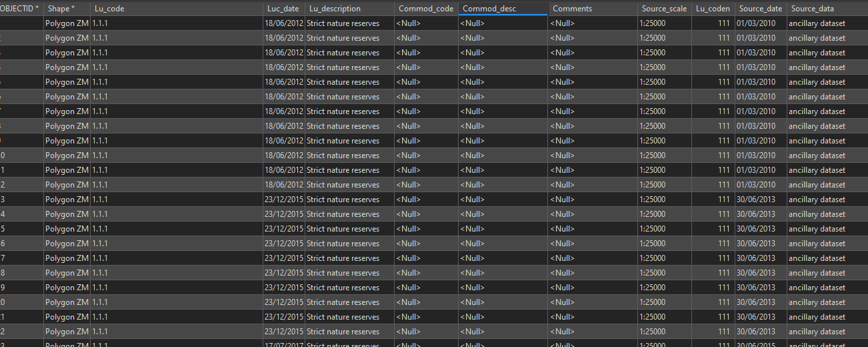Select '01/03/2010' cell in the top row
The width and height of the screenshot is (868, 347).
click(x=761, y=23)
